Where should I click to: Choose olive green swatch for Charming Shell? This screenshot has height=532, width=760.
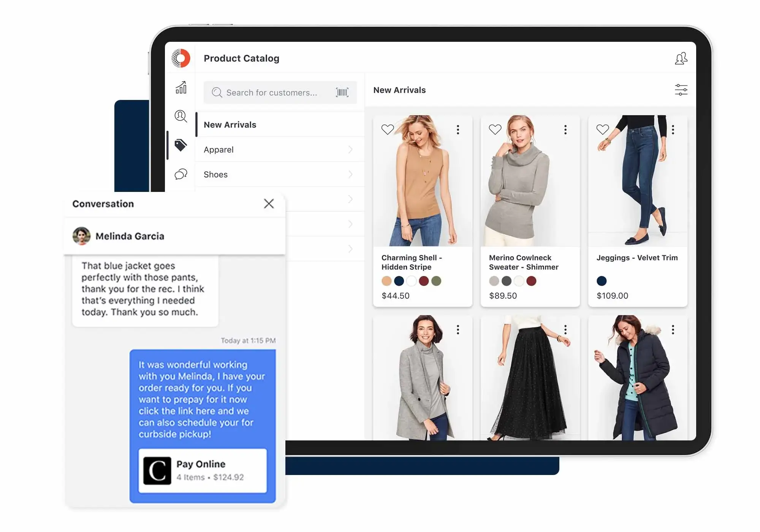(x=436, y=281)
